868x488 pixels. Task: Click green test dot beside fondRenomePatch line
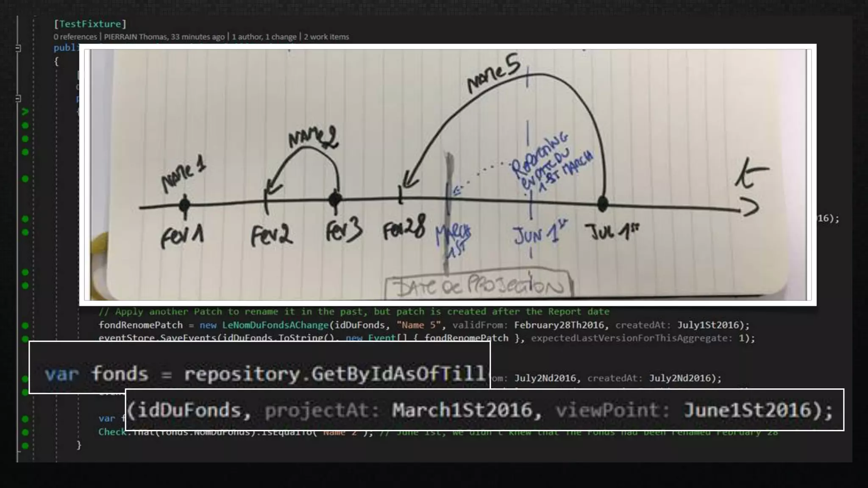point(25,325)
